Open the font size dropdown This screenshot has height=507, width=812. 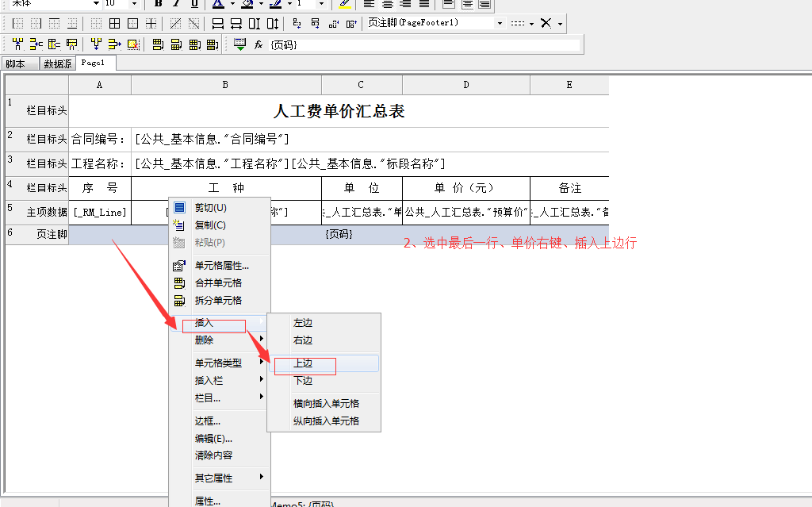(x=133, y=4)
